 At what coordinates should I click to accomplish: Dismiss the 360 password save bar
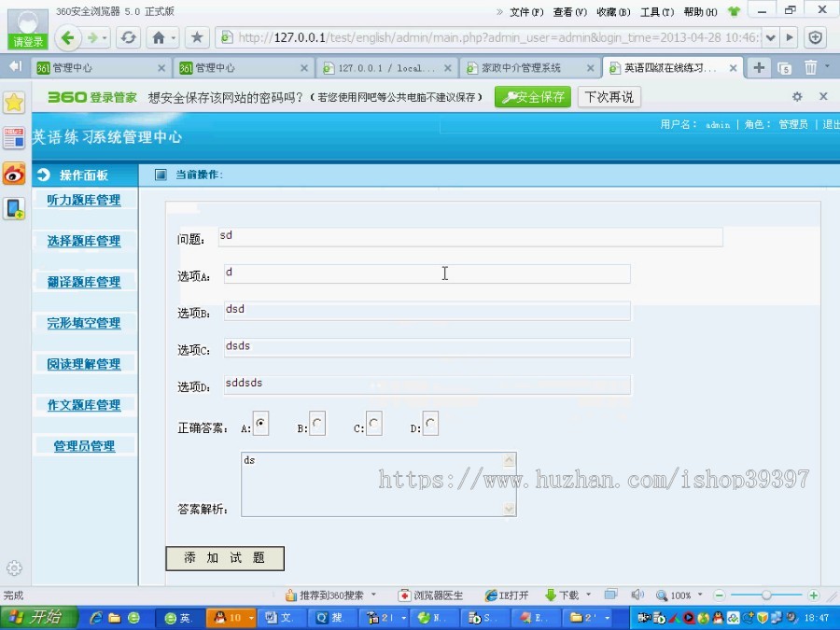click(x=823, y=96)
